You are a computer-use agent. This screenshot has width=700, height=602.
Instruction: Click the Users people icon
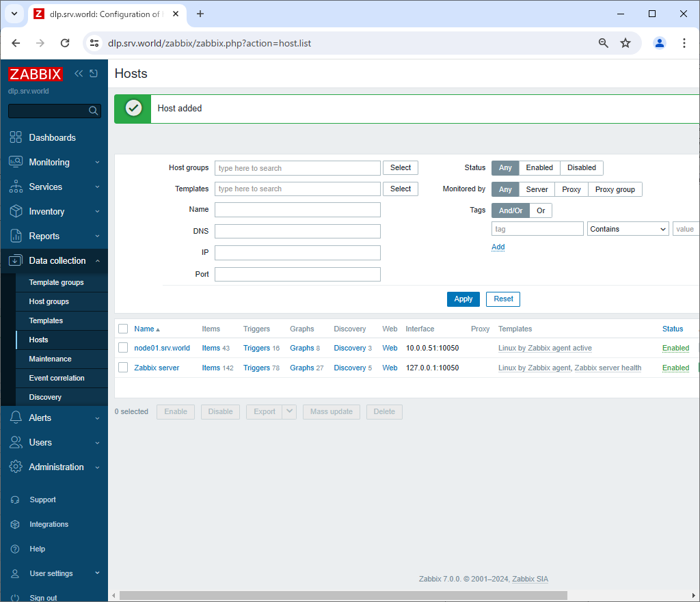(16, 442)
